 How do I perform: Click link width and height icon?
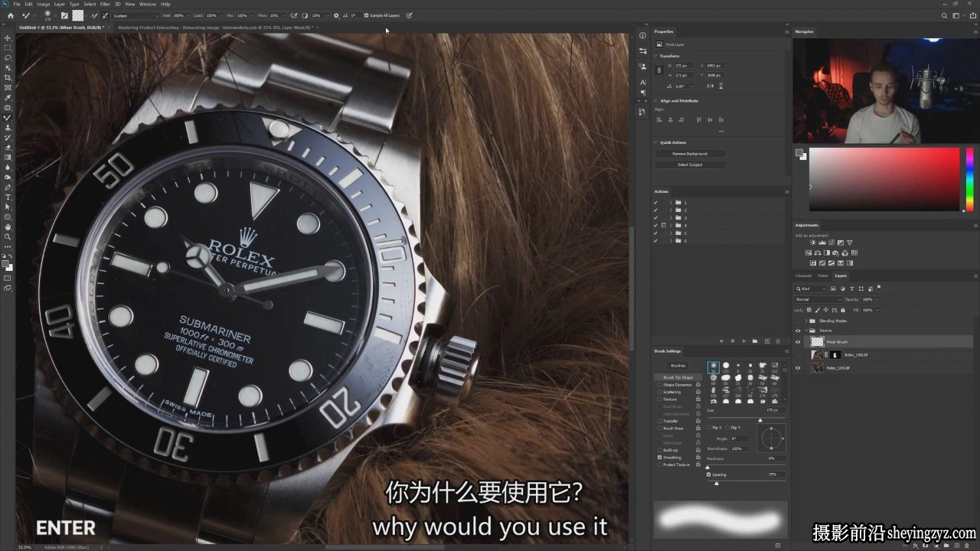pos(659,70)
